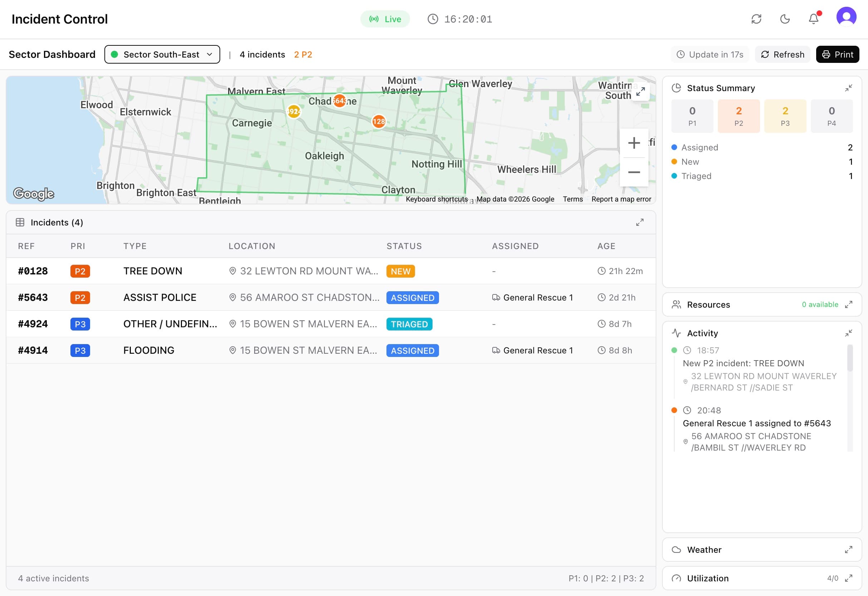Image resolution: width=868 pixels, height=596 pixels.
Task: Open the Report a map error link
Action: tap(621, 199)
